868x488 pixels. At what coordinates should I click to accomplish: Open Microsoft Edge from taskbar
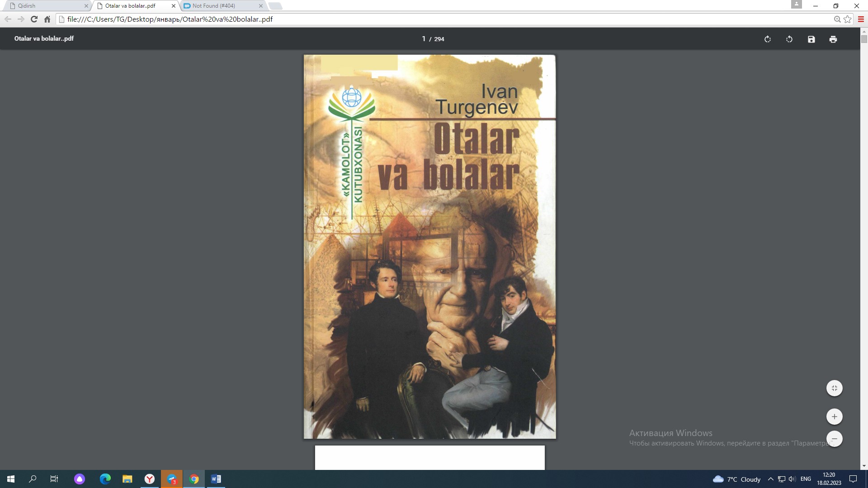coord(105,479)
